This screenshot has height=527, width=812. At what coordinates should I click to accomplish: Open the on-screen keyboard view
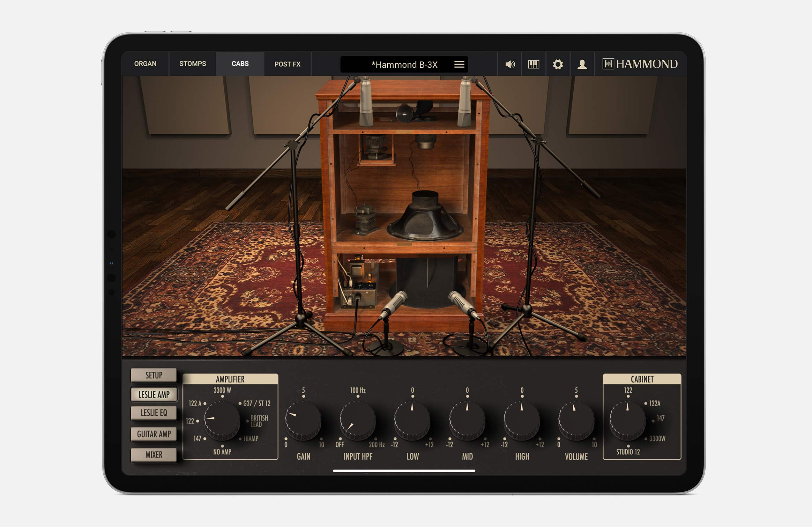point(533,65)
